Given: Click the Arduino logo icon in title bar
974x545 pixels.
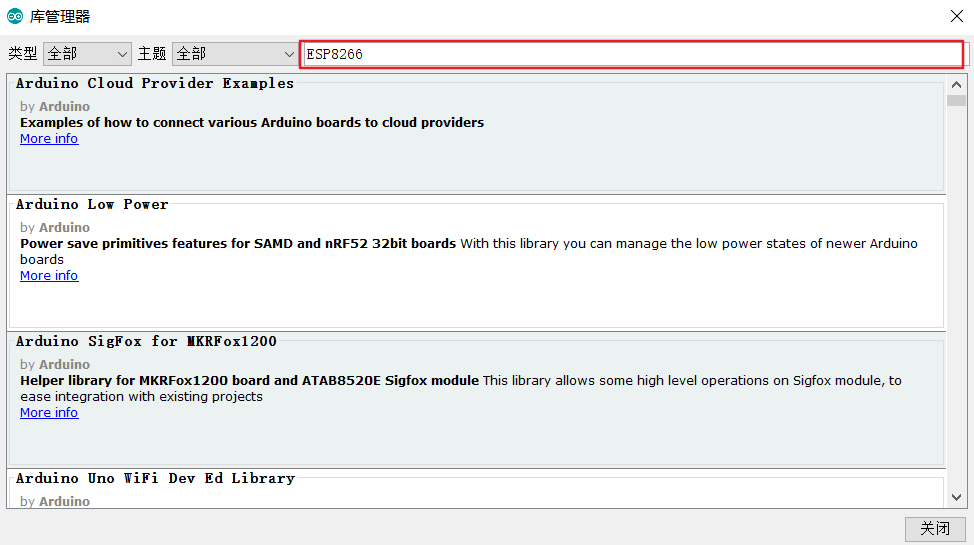Looking at the screenshot, I should click(x=15, y=16).
